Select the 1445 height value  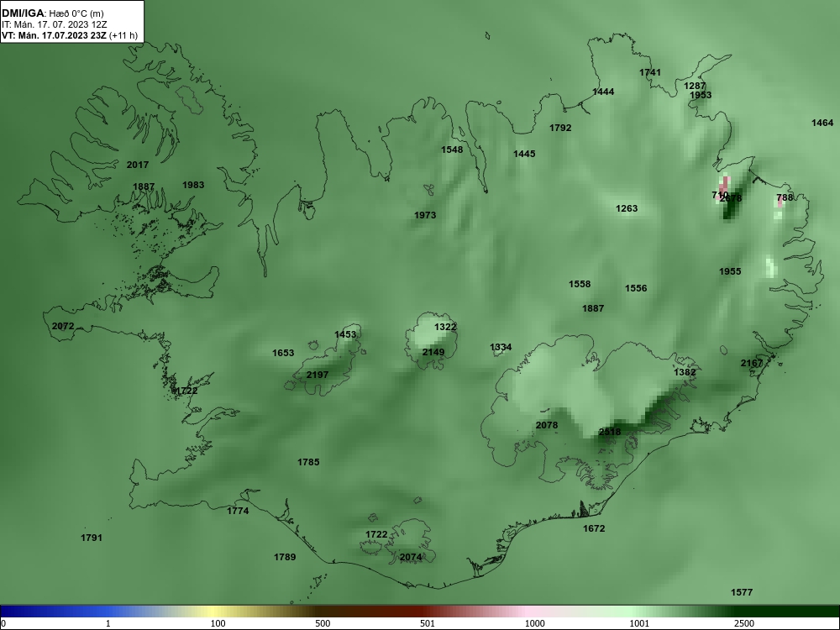(524, 154)
